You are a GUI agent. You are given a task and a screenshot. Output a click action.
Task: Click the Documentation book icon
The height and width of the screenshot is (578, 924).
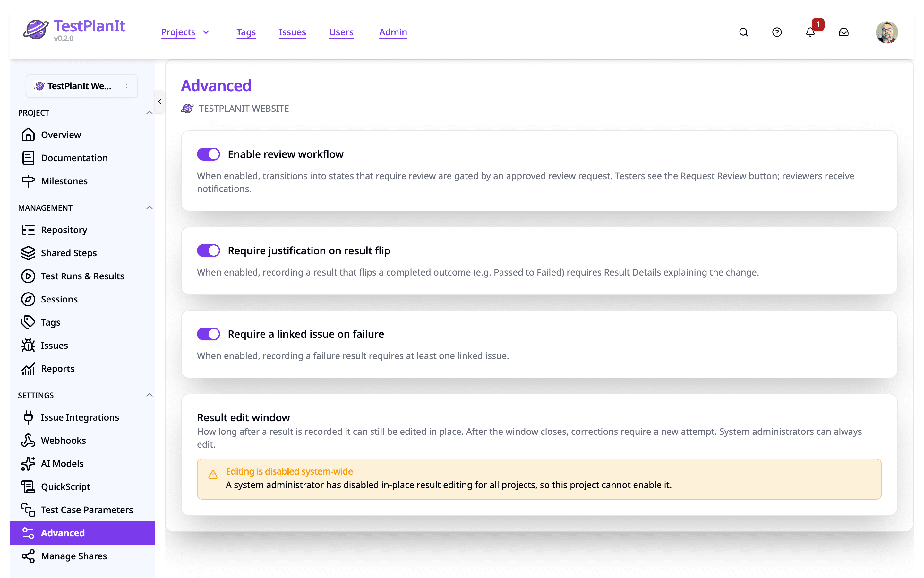[28, 158]
